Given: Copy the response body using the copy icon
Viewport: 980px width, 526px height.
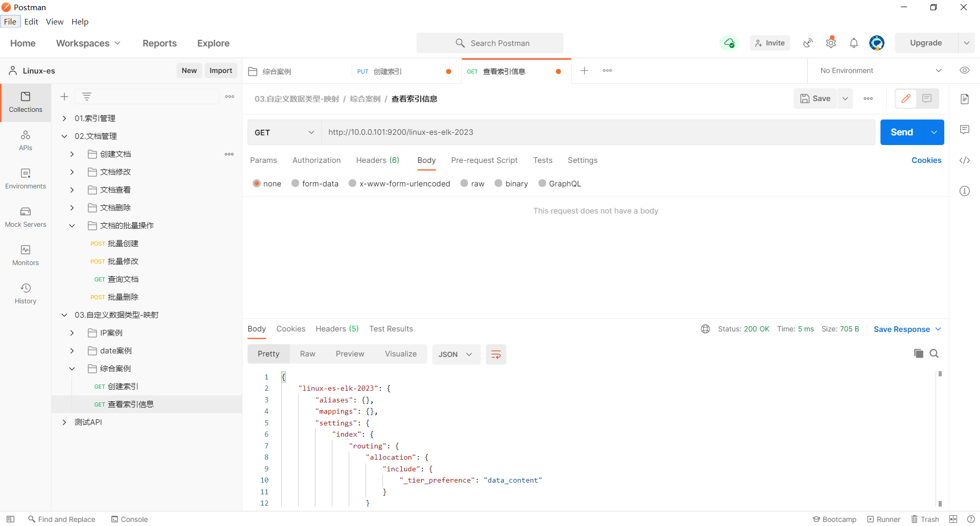Looking at the screenshot, I should [918, 353].
